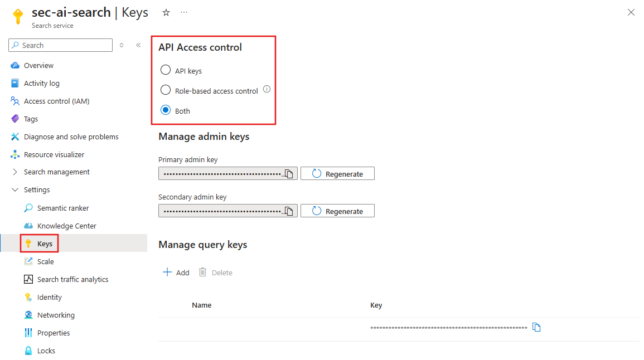The image size is (644, 360).
Task: Click the masked query key value
Action: [x=448, y=328]
